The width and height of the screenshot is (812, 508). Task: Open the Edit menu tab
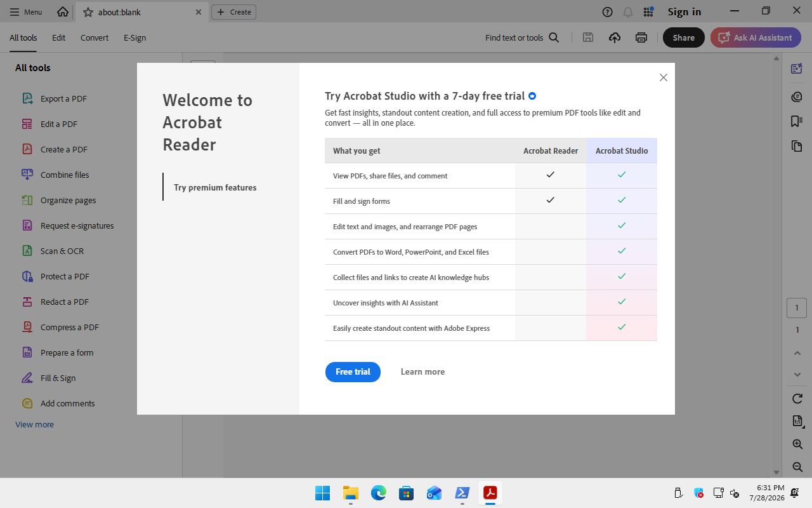58,37
